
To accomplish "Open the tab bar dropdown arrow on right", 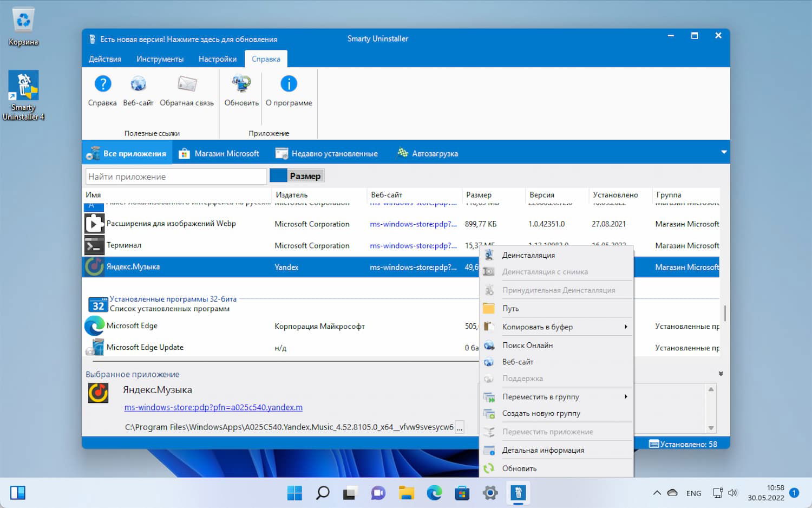I will [x=724, y=152].
